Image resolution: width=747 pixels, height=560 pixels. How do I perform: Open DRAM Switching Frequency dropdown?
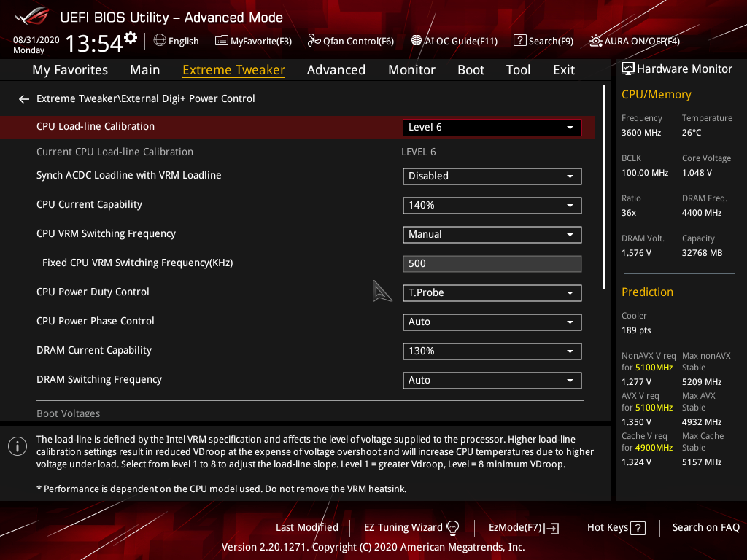click(492, 380)
